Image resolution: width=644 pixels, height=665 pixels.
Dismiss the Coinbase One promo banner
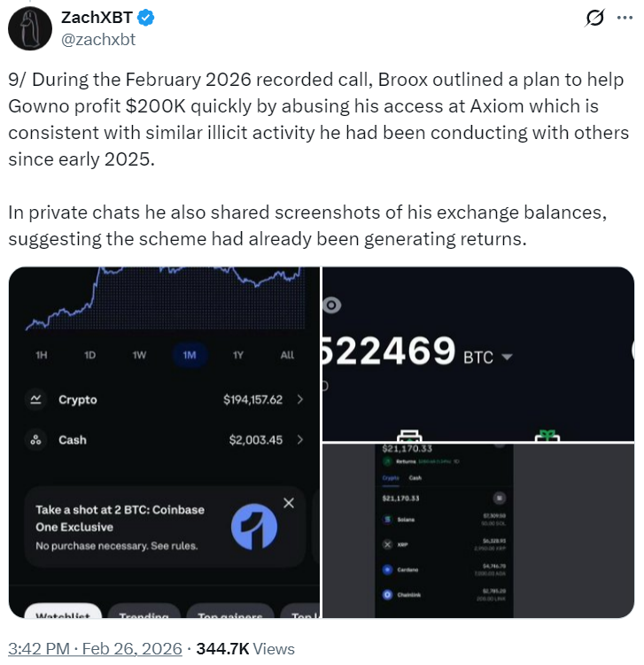[x=288, y=503]
